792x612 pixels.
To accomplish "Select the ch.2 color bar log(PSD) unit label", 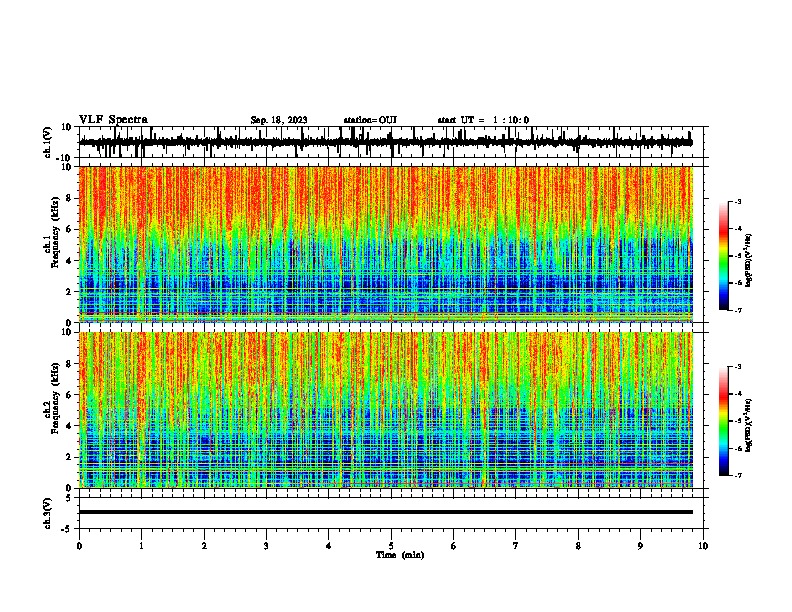I will (748, 425).
